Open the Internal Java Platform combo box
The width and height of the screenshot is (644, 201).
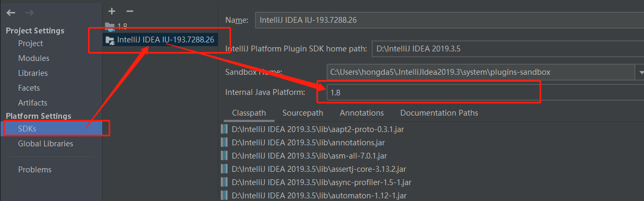(x=485, y=92)
